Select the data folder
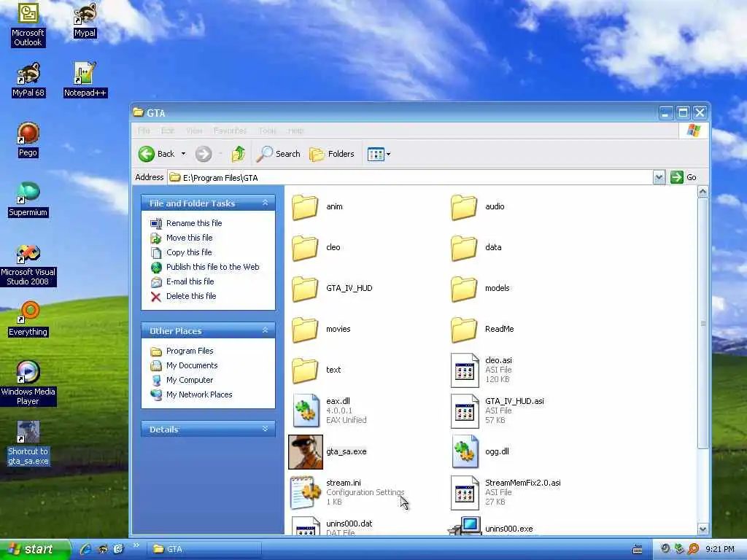The height and width of the screenshot is (560, 747). point(476,248)
